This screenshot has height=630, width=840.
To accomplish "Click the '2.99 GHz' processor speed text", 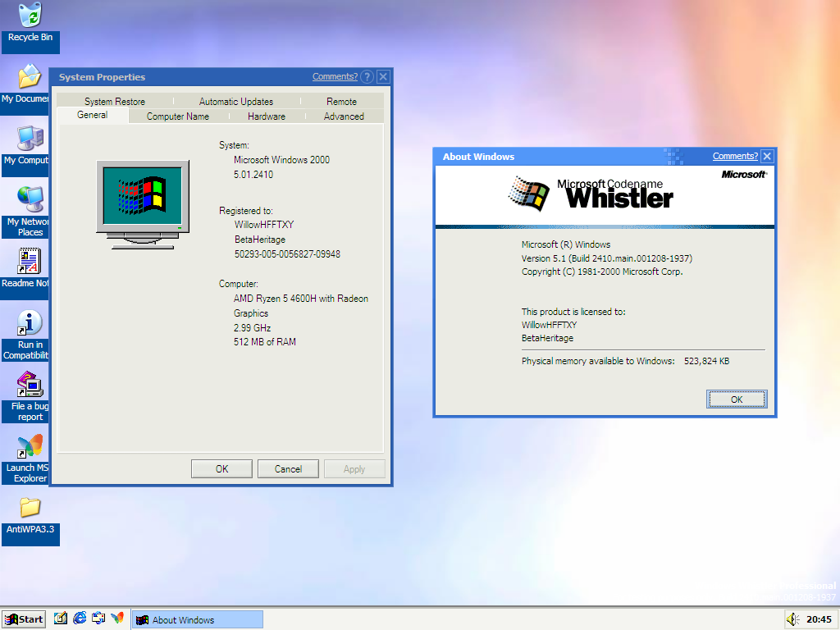I will coord(253,328).
